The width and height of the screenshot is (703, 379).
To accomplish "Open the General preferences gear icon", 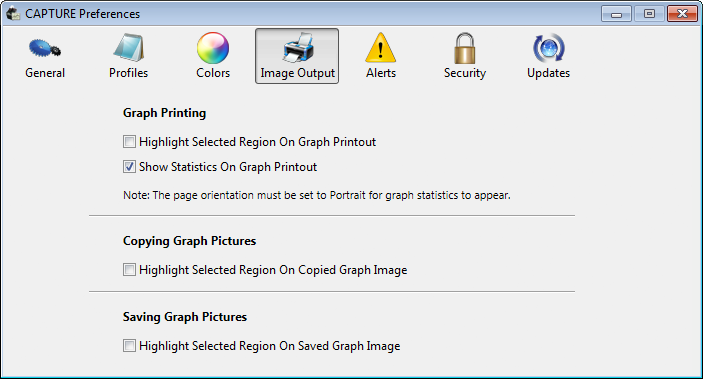I will (x=45, y=48).
